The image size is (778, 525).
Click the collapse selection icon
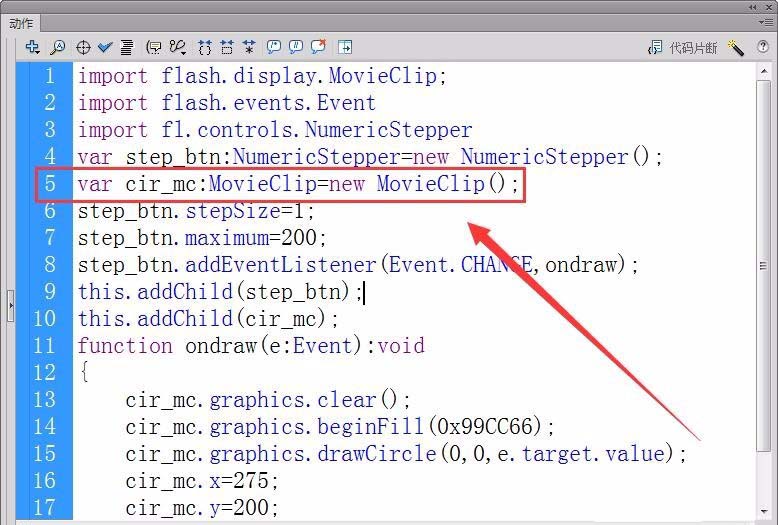[227, 48]
